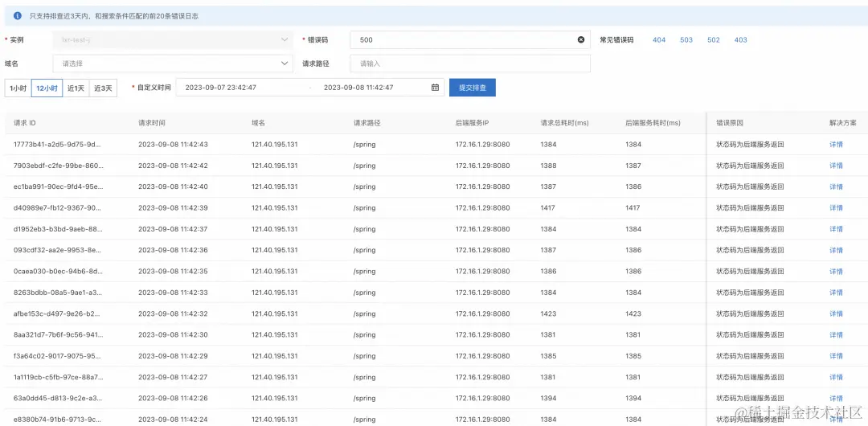Click the info icon in the blue notice bar
Image resolution: width=868 pixels, height=426 pixels.
click(x=18, y=16)
